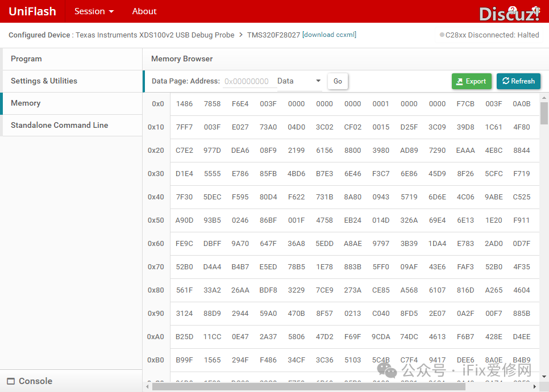Click the vertical scrollbar up arrow
Viewport: 549px width, 392px height.
pos(544,97)
